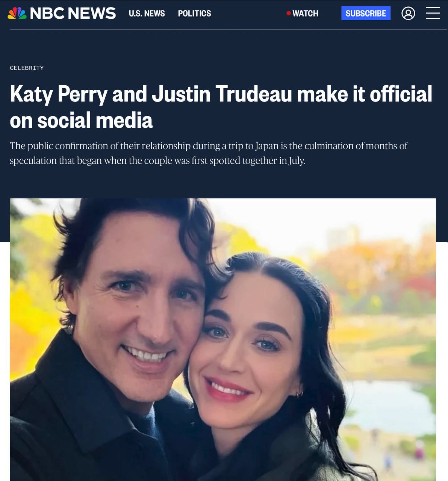The height and width of the screenshot is (481, 448).
Task: Click the red live dot beside Watch
Action: click(x=289, y=13)
